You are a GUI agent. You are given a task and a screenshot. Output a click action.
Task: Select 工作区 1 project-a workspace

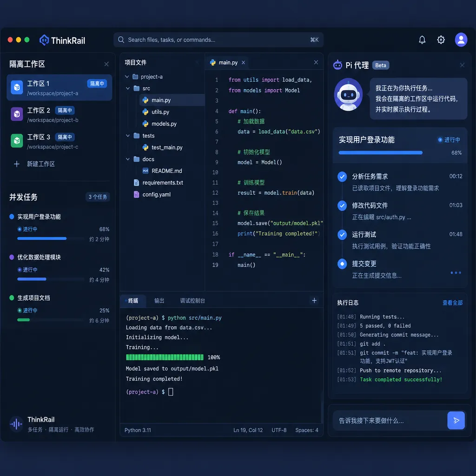pyautogui.click(x=59, y=87)
